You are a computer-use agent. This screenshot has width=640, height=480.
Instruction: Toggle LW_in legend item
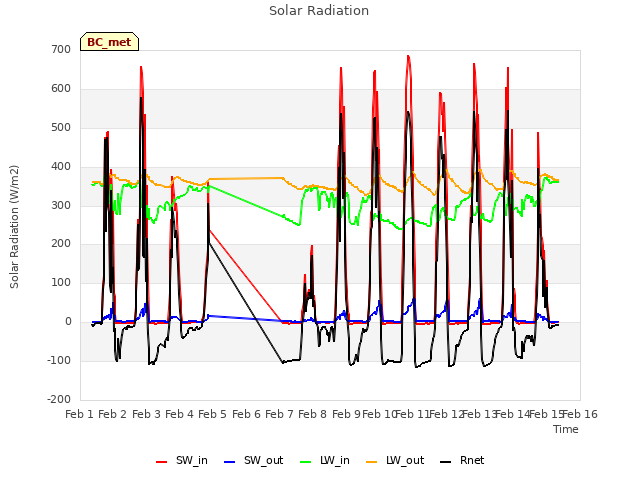point(325,460)
